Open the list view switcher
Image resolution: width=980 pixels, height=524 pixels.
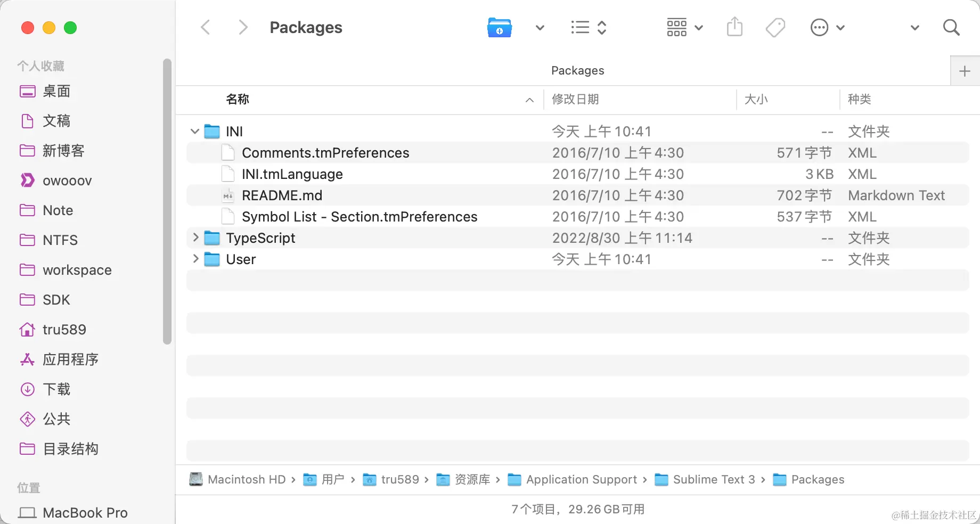pyautogui.click(x=589, y=27)
